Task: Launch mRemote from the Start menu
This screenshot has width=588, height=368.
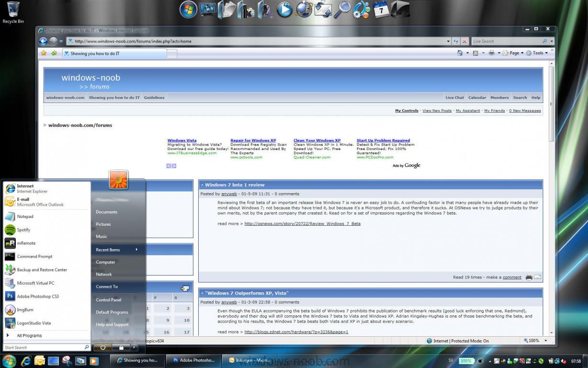Action: coord(46,243)
